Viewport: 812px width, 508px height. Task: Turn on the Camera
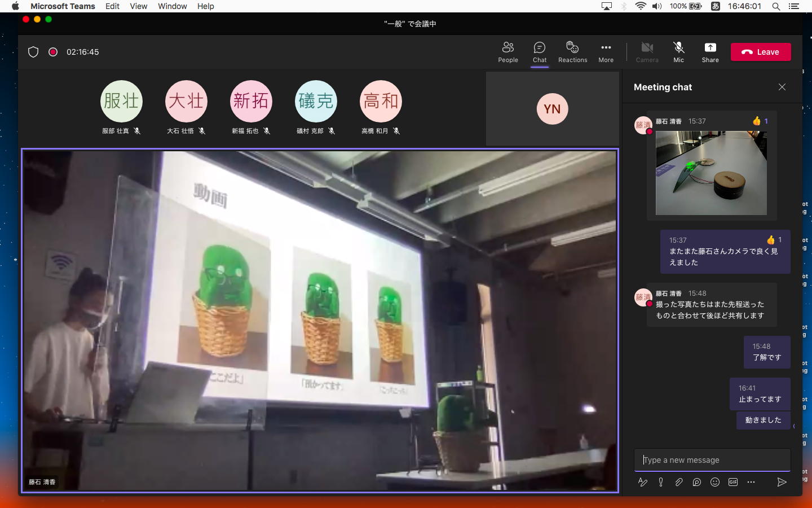click(647, 52)
